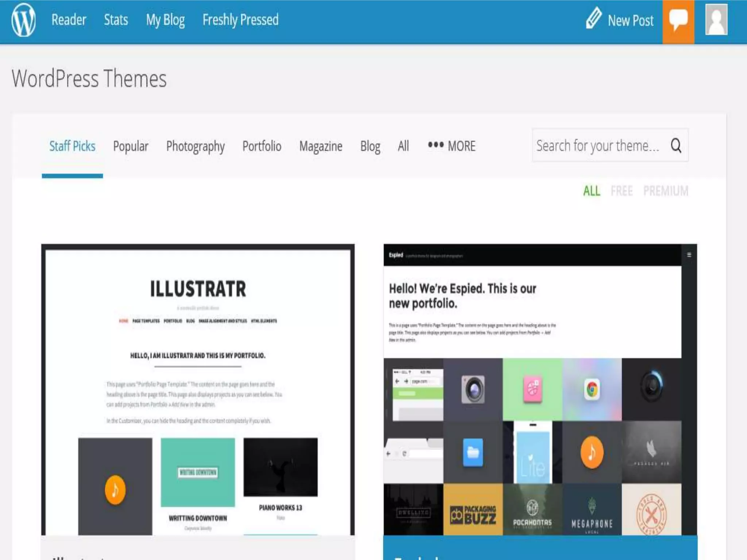747x560 pixels.
Task: Open the Stats page
Action: (x=116, y=20)
